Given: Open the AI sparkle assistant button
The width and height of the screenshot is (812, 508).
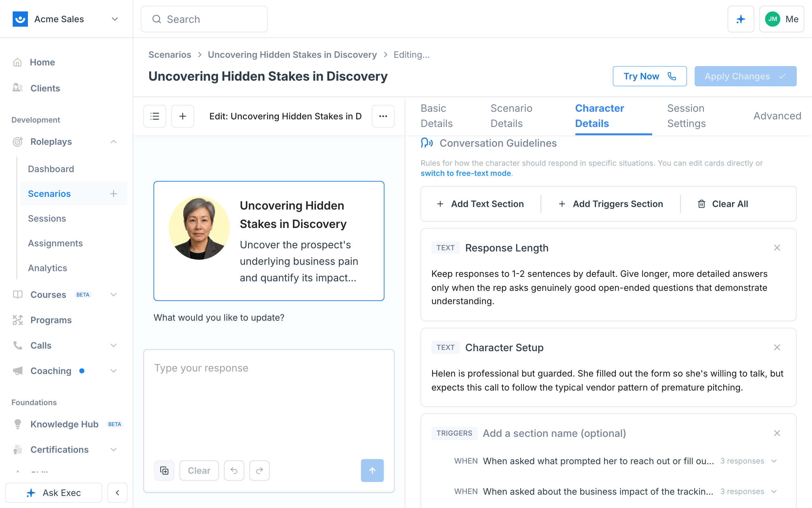Looking at the screenshot, I should click(741, 19).
